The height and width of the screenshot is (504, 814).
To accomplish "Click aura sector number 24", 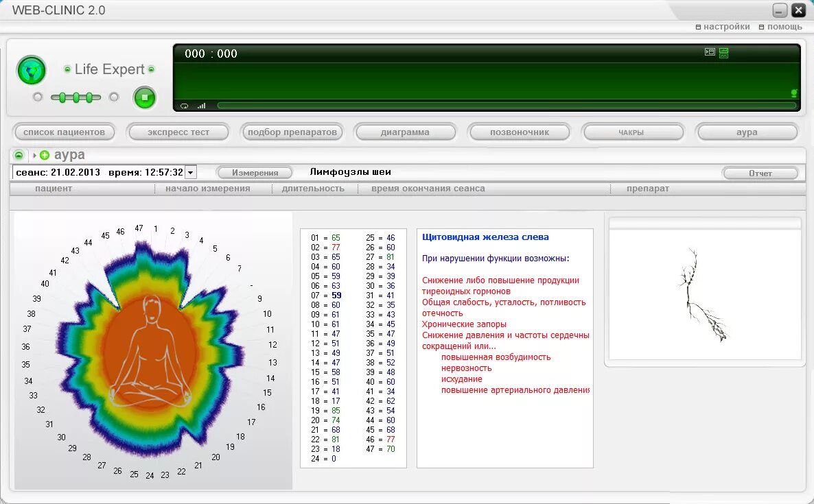I will [150, 475].
